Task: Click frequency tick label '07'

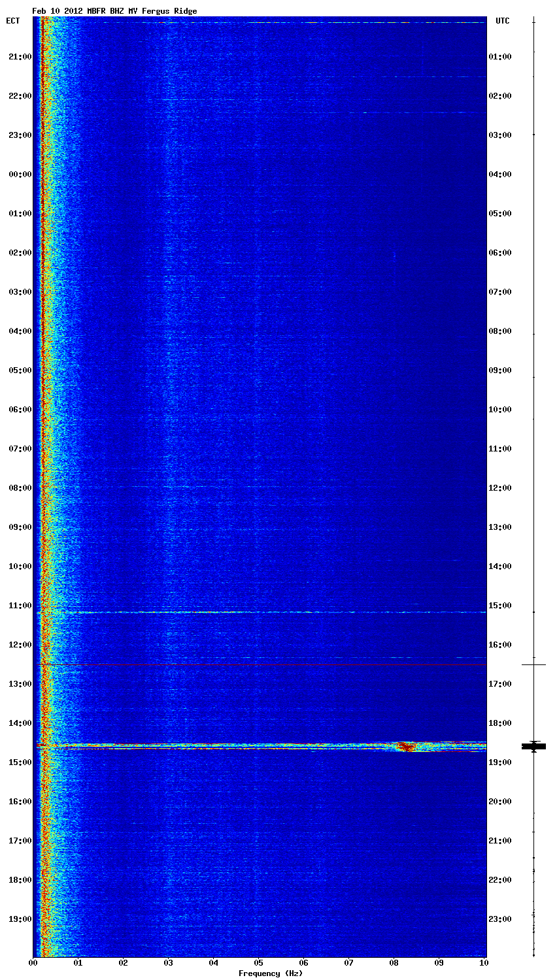Action: [349, 963]
